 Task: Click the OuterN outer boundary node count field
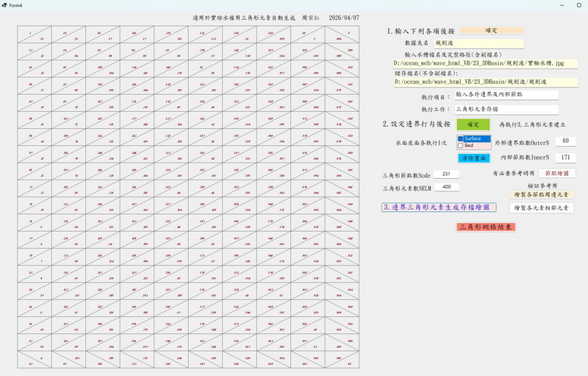(565, 141)
